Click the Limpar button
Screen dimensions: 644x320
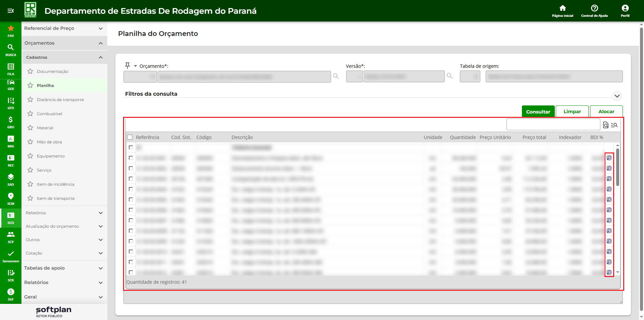572,111
